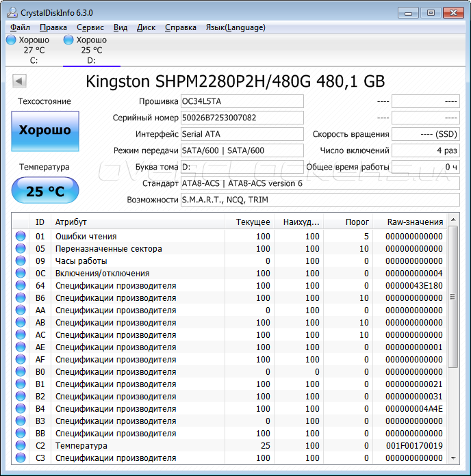Screen dimensions: 471x476
Task: Click status orb for attribute 64
Action: (21, 285)
